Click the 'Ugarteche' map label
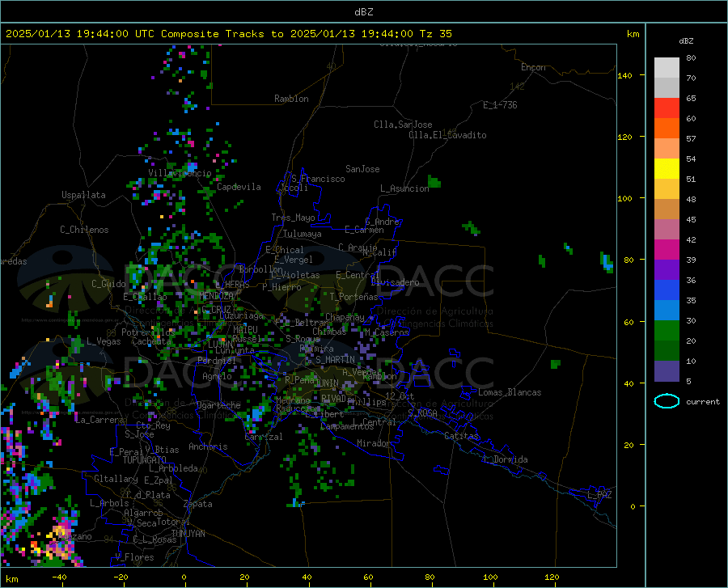The image size is (728, 588). [x=218, y=405]
